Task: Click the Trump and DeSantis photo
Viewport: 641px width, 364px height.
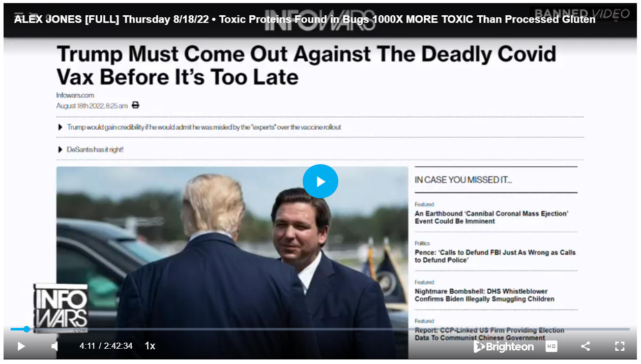Action: 232,263
